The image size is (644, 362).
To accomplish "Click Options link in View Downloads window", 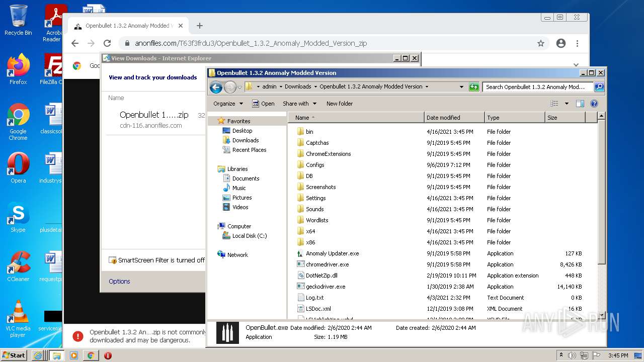I will (x=119, y=282).
